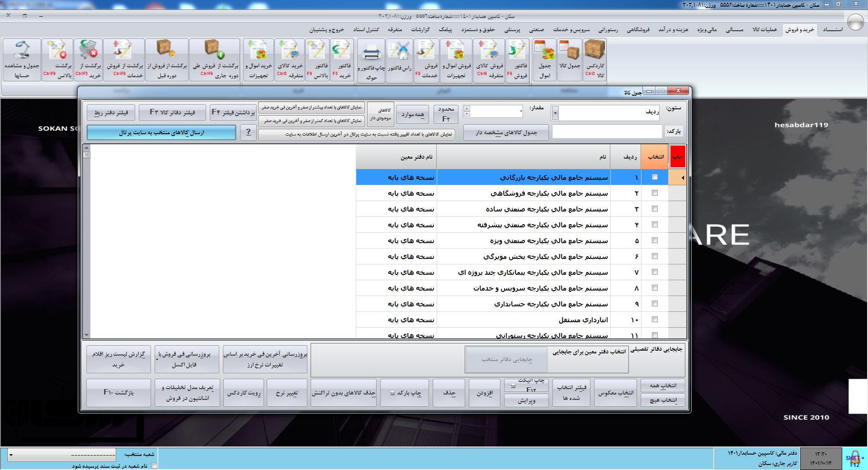
Task: Open the خرید و فروش ribbon tab
Action: (799, 29)
